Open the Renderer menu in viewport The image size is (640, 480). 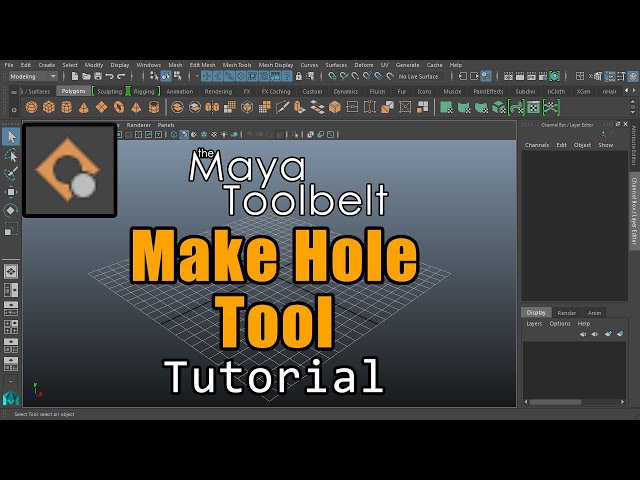[x=139, y=125]
